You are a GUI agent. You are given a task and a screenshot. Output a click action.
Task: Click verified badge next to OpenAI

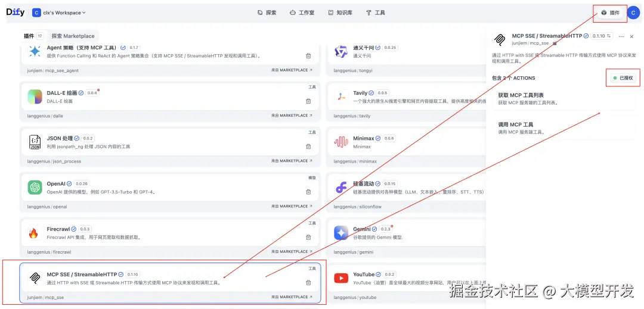click(69, 183)
